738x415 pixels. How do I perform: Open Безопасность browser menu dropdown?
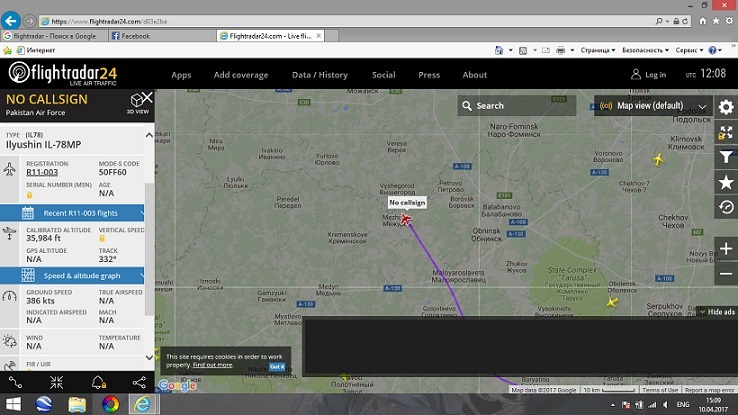click(645, 50)
